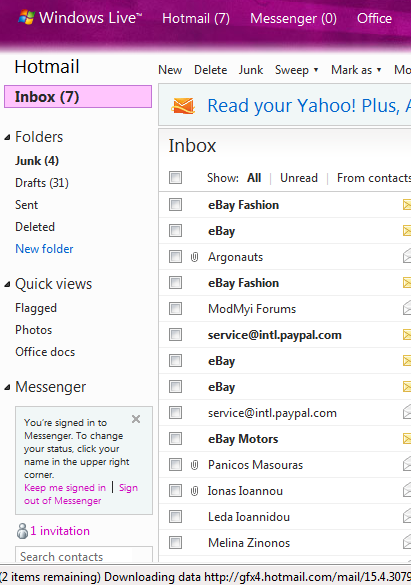
Task: Click the Junk toolbar button
Action: [251, 70]
